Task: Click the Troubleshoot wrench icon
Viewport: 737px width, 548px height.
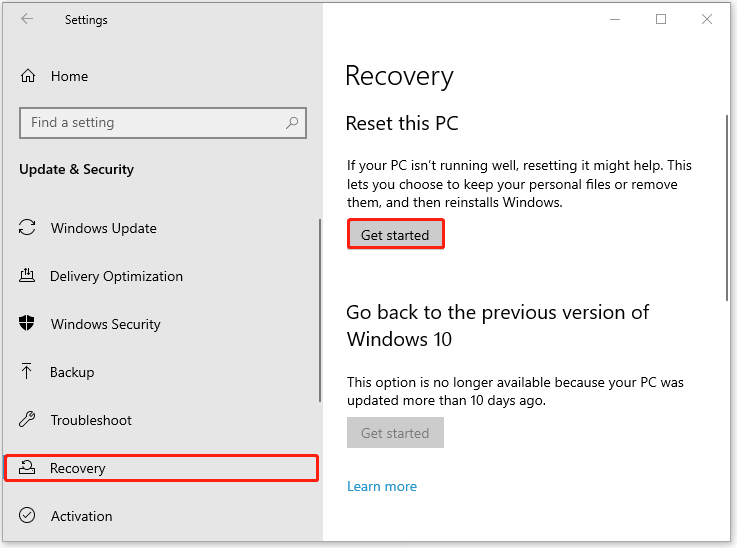Action: point(27,419)
